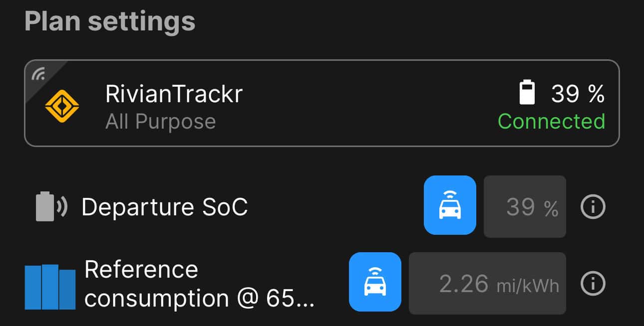Toggle live car data for Reference consumption
The width and height of the screenshot is (644, 326).
pyautogui.click(x=375, y=282)
